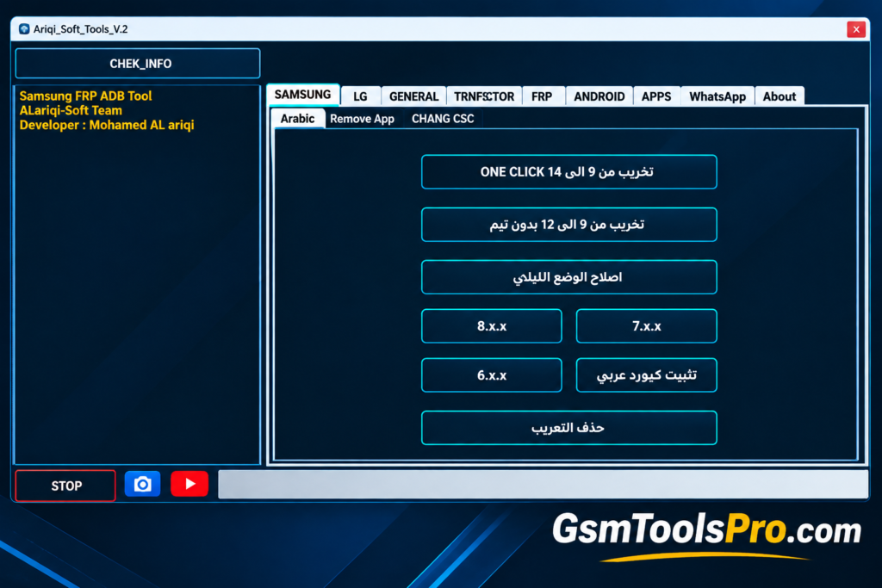The image size is (882, 588).
Task: Click the Ariqi_Soft_Tools_V.2 title text
Action: tap(80, 29)
